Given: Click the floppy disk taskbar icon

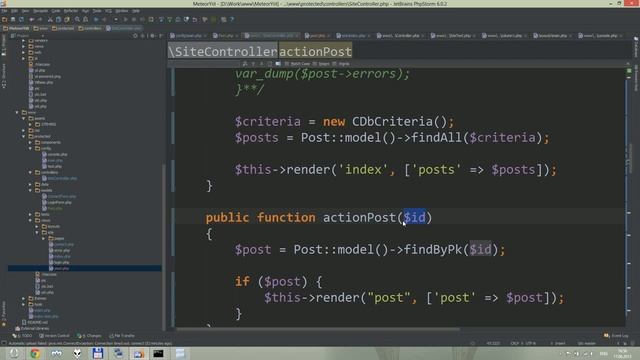Looking at the screenshot, I should [98, 353].
